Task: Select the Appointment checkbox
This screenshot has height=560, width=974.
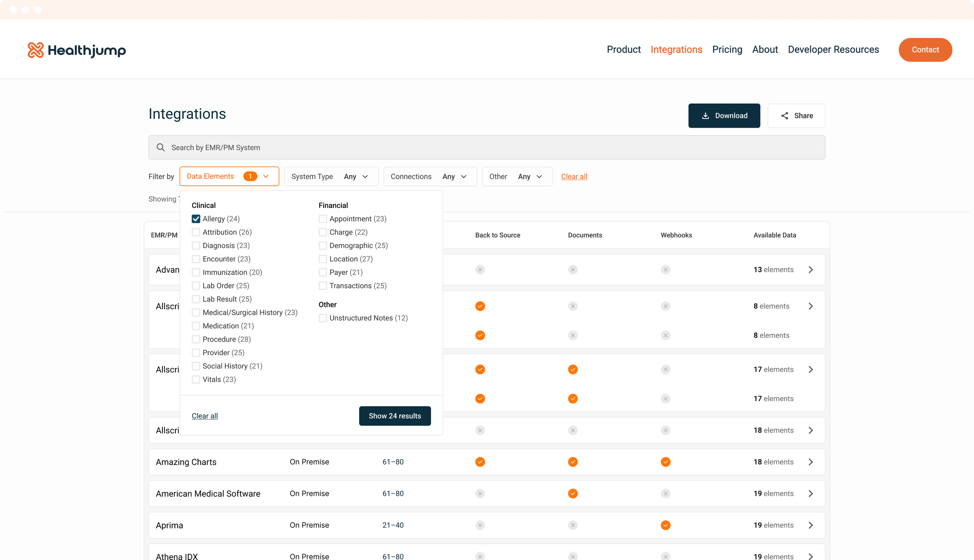Action: (323, 219)
